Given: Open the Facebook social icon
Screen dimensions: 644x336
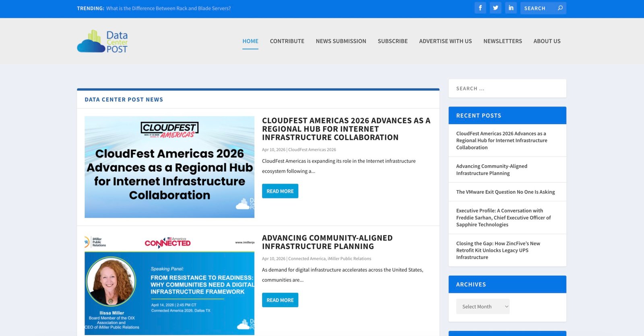Looking at the screenshot, I should (480, 8).
